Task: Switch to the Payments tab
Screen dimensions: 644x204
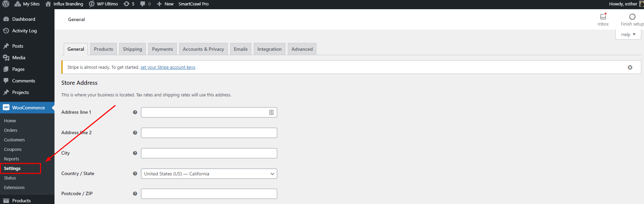Action: click(162, 49)
